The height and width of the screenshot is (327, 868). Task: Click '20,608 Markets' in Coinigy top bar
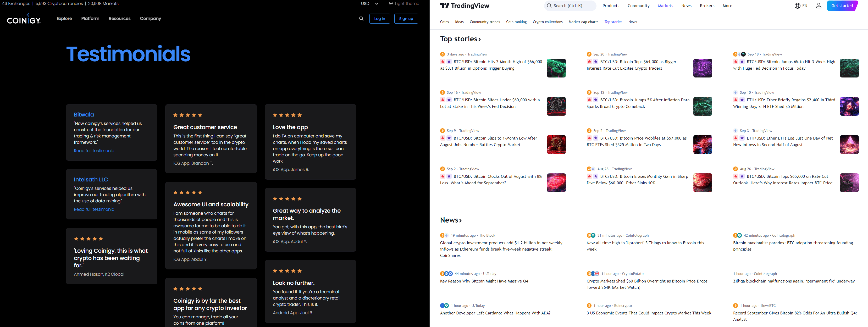(x=103, y=4)
